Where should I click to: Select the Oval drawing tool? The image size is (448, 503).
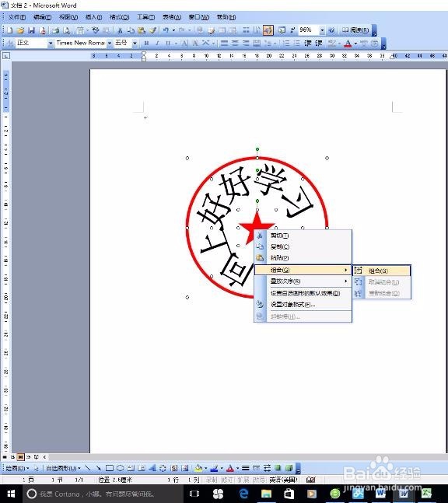[120, 468]
